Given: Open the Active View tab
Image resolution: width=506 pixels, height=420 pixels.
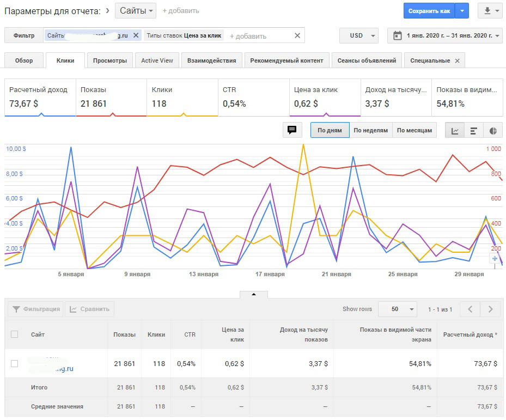Looking at the screenshot, I should [x=157, y=60].
